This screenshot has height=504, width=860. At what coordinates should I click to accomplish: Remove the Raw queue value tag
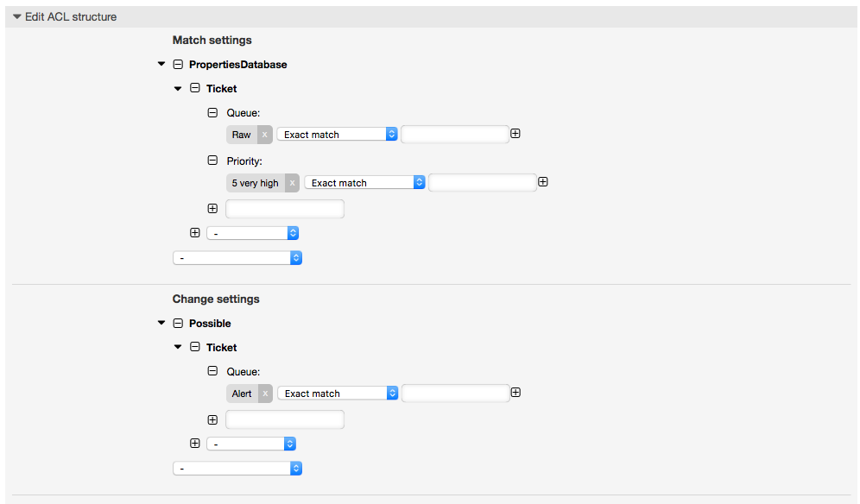[264, 135]
